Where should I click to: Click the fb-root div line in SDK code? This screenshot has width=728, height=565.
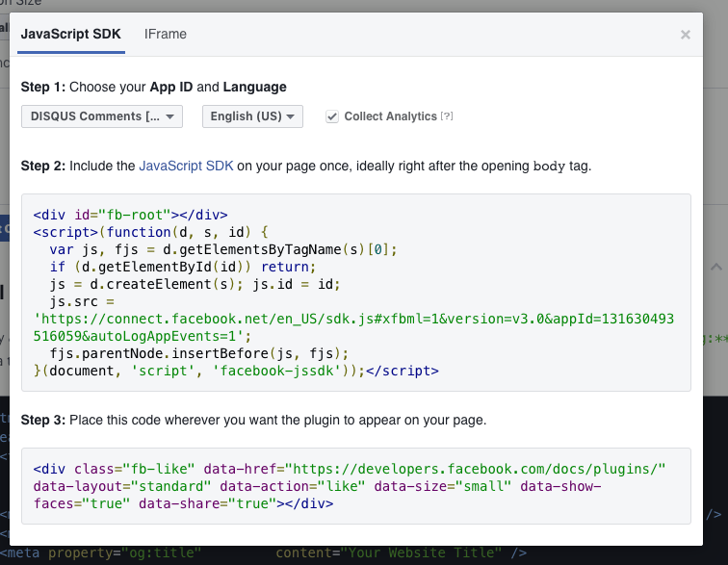130,215
